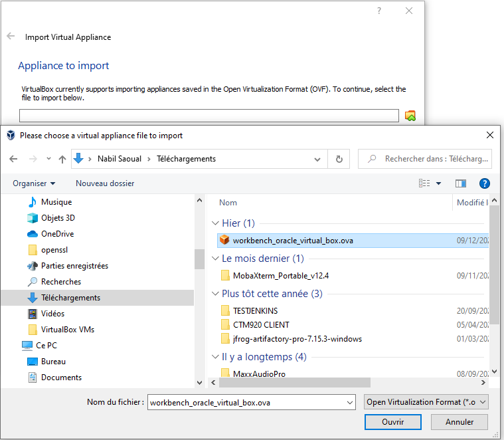Open Musique in the navigation pane

56,202
